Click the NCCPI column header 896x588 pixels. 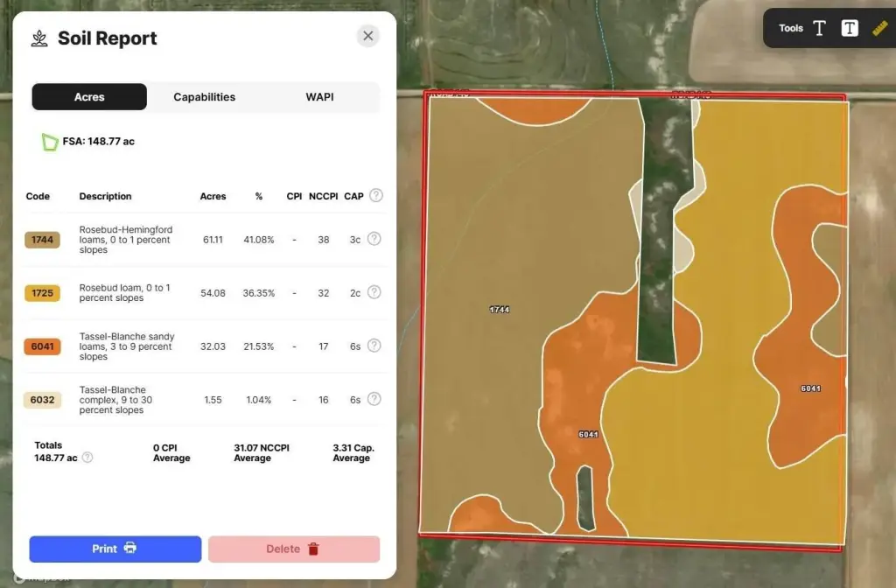(x=324, y=196)
